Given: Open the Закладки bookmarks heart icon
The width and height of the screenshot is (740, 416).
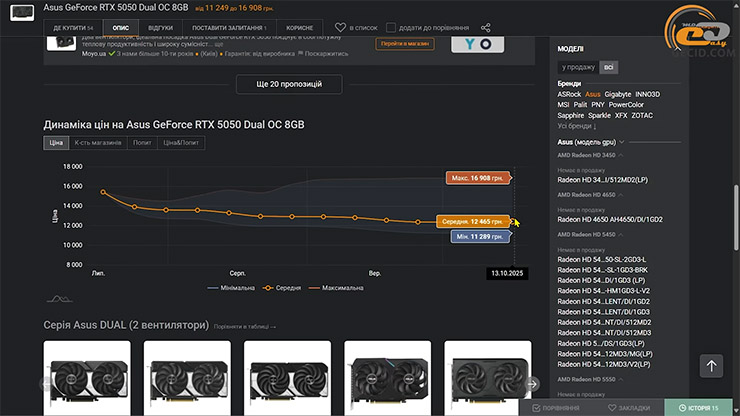Looking at the screenshot, I should click(x=612, y=408).
